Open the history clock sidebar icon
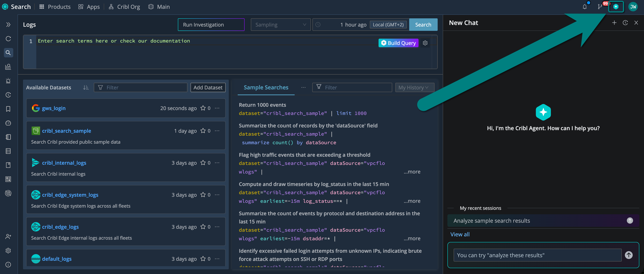The height and width of the screenshot is (274, 644). coord(8,95)
